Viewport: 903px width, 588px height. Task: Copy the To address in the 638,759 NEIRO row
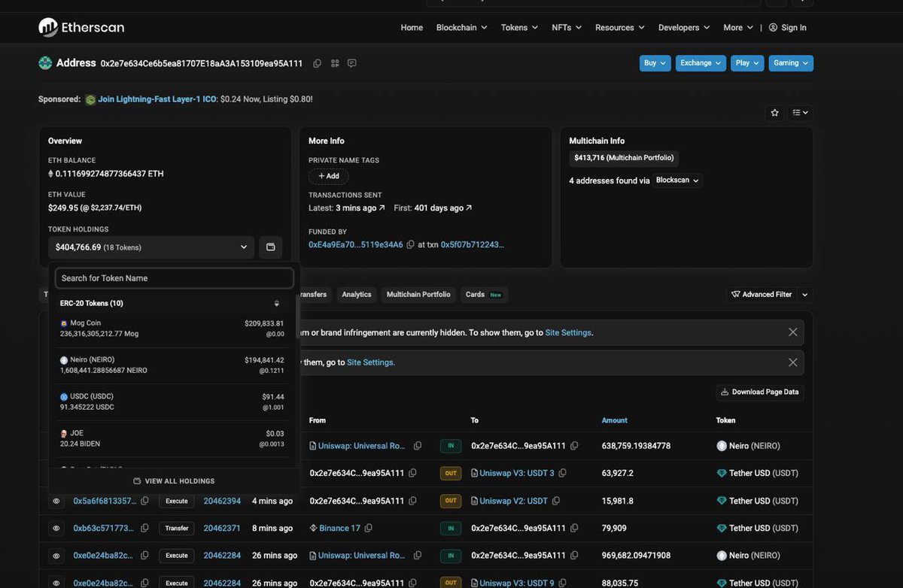[574, 446]
